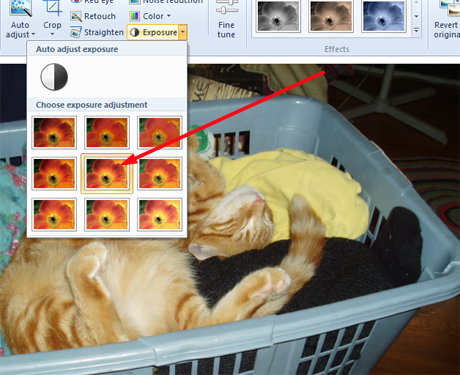Choose middle-right exposure adjustment thumbnail
This screenshot has height=375, width=460.
point(159,174)
